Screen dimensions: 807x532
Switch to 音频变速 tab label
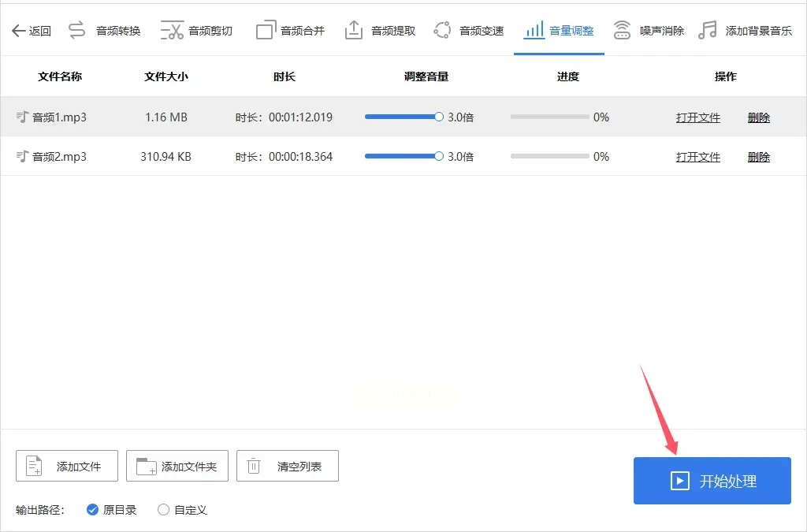click(x=482, y=31)
